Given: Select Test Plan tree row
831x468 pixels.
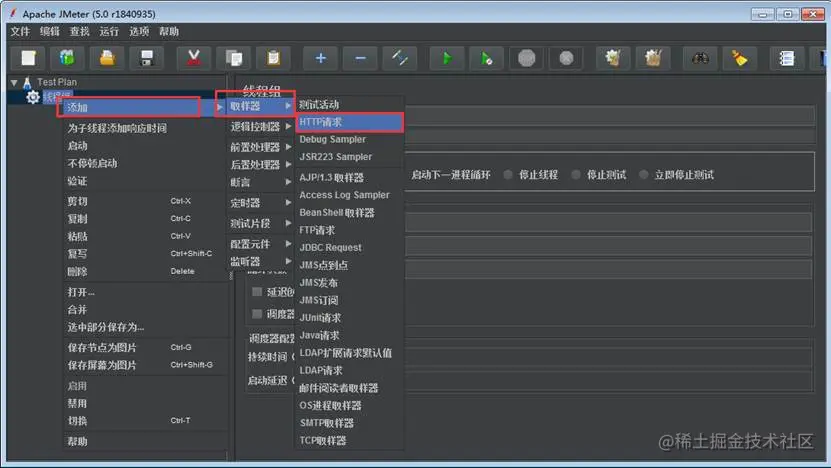Looking at the screenshot, I should click(57, 82).
